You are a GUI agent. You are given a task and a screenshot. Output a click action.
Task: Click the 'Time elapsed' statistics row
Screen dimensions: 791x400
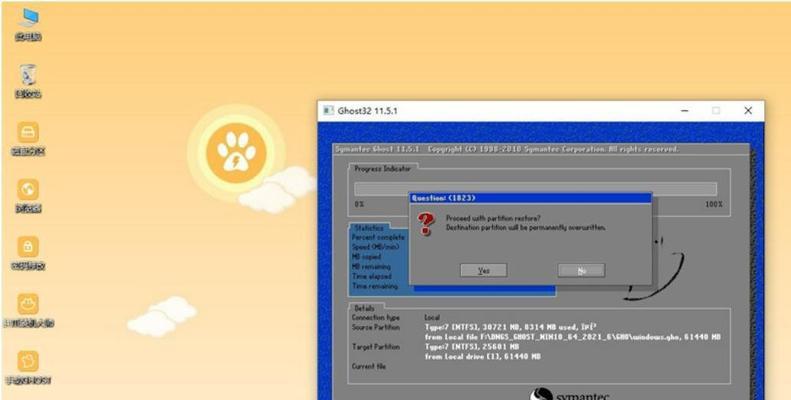[371, 276]
